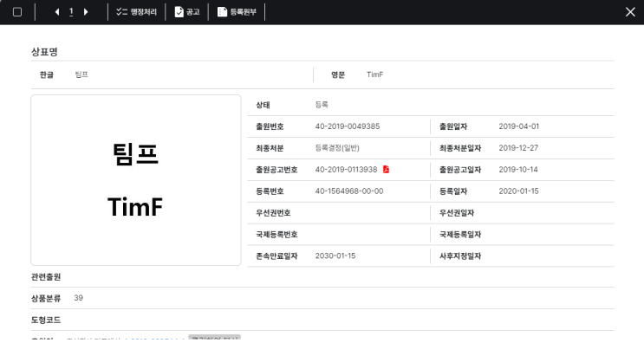Open 행정처리 from the toolbar
The height and width of the screenshot is (343, 644).
pos(136,12)
